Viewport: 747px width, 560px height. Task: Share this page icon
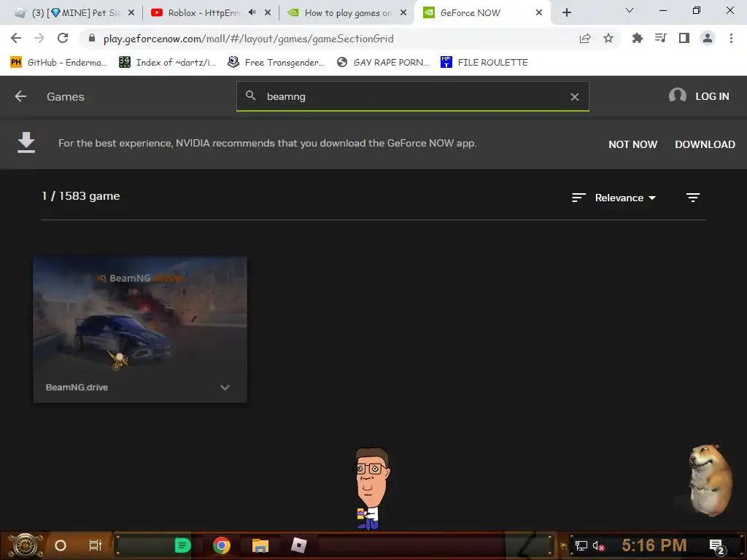585,38
